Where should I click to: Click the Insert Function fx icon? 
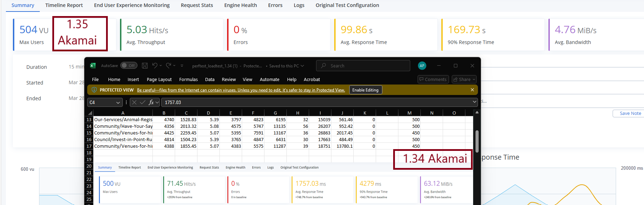[x=151, y=102]
